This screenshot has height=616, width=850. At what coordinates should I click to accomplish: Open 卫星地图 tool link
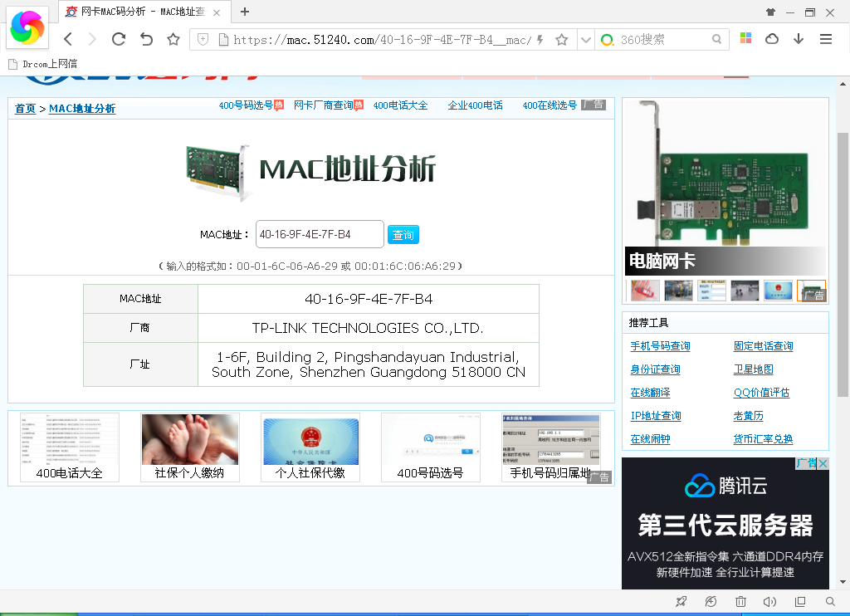coord(754,369)
